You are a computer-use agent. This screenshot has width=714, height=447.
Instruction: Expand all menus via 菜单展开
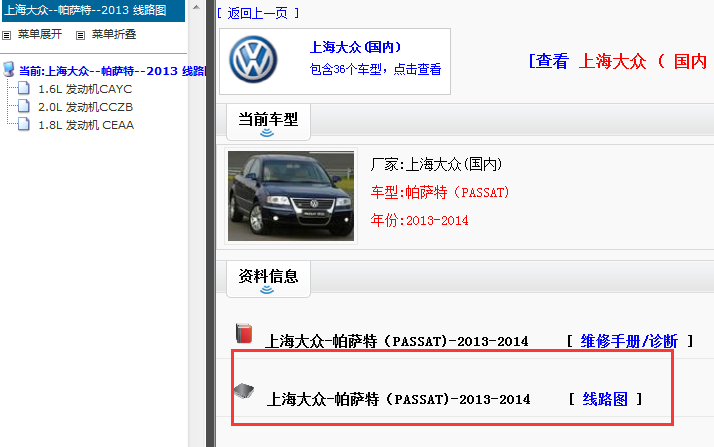click(40, 34)
